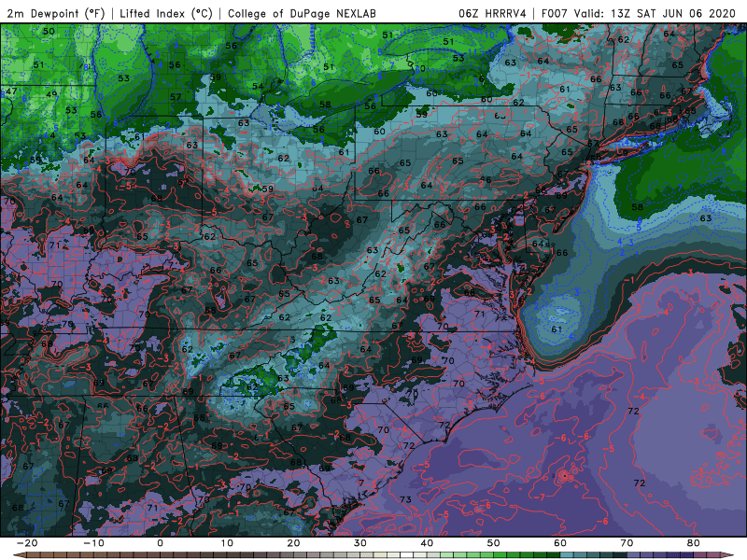Click the "College of DuPage NEXLAB" header text
This screenshot has width=747, height=560.
coord(302,13)
